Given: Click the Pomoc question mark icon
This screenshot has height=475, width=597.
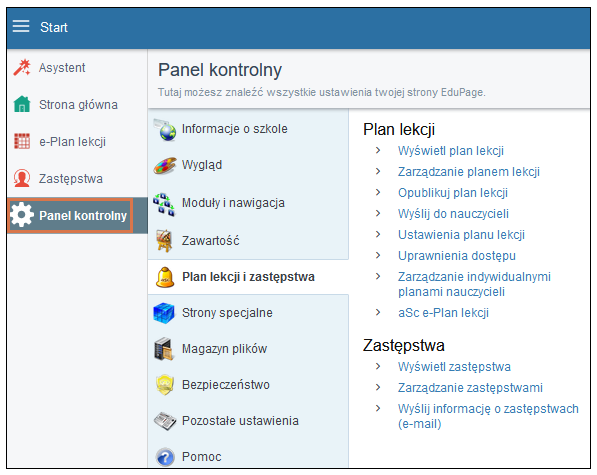Looking at the screenshot, I should [x=165, y=457].
